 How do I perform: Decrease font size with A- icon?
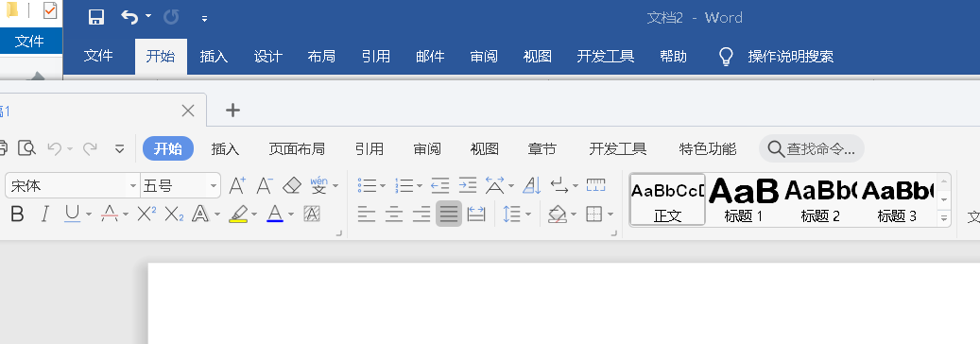[x=265, y=185]
